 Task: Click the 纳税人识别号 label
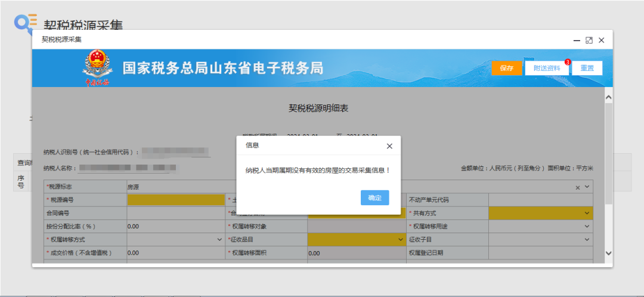(91, 152)
